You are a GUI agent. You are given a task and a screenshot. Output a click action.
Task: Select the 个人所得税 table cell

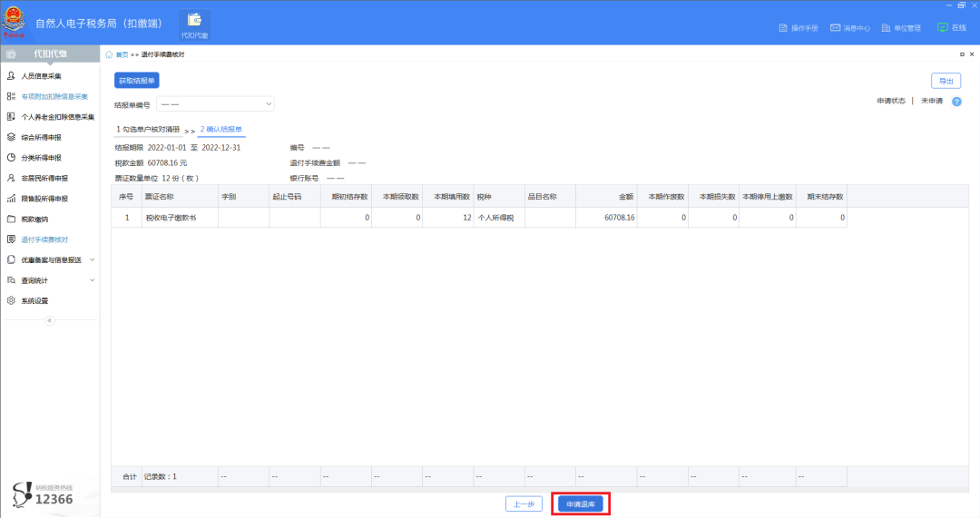tap(500, 218)
